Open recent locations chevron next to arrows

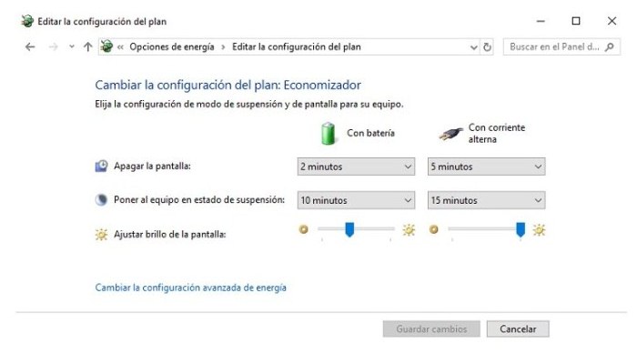72,46
